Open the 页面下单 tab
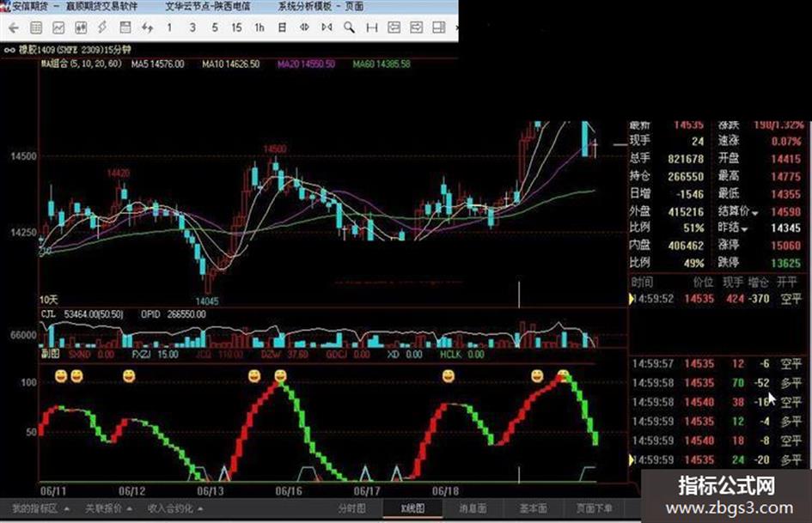The width and height of the screenshot is (812, 523). (594, 508)
